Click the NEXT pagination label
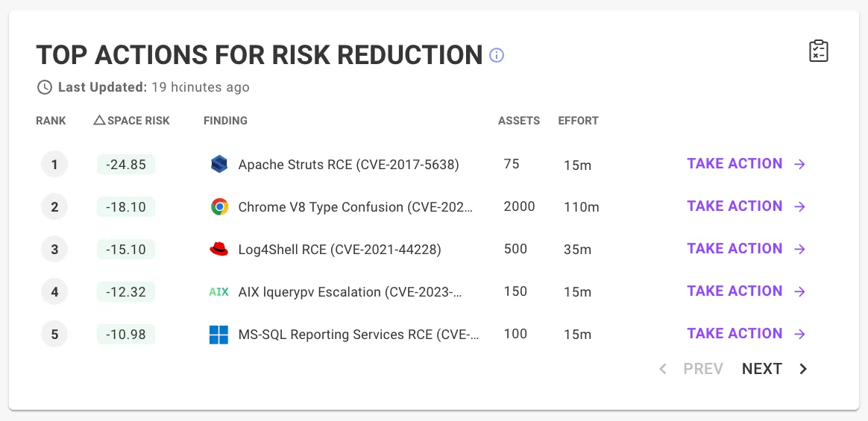Image resolution: width=868 pixels, height=421 pixels. 761,369
